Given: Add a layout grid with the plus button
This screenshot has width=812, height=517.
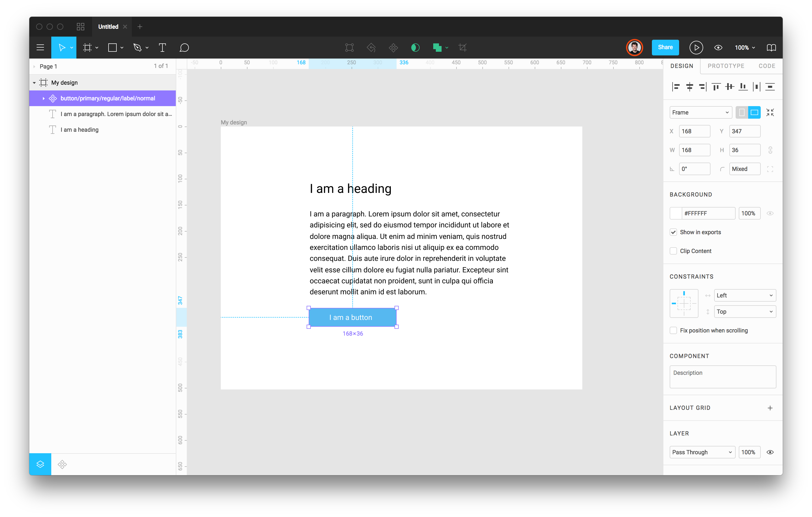Looking at the screenshot, I should click(770, 408).
